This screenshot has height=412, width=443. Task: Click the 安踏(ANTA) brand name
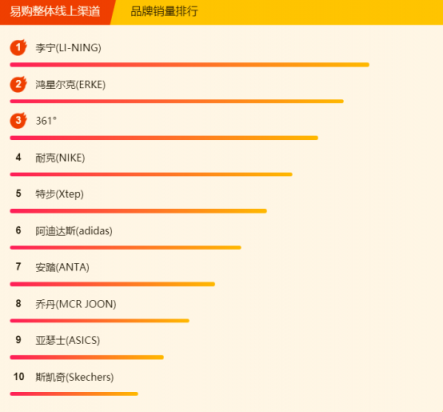(62, 267)
